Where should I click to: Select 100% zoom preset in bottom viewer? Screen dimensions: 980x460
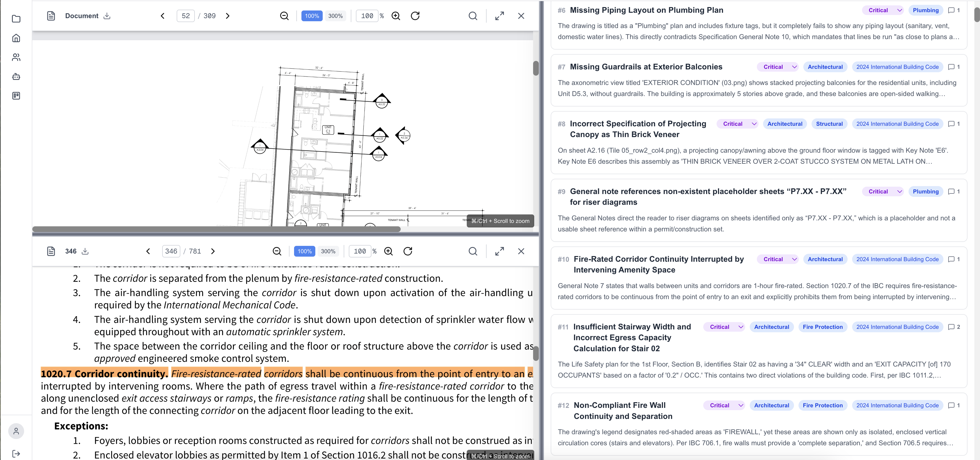point(304,251)
